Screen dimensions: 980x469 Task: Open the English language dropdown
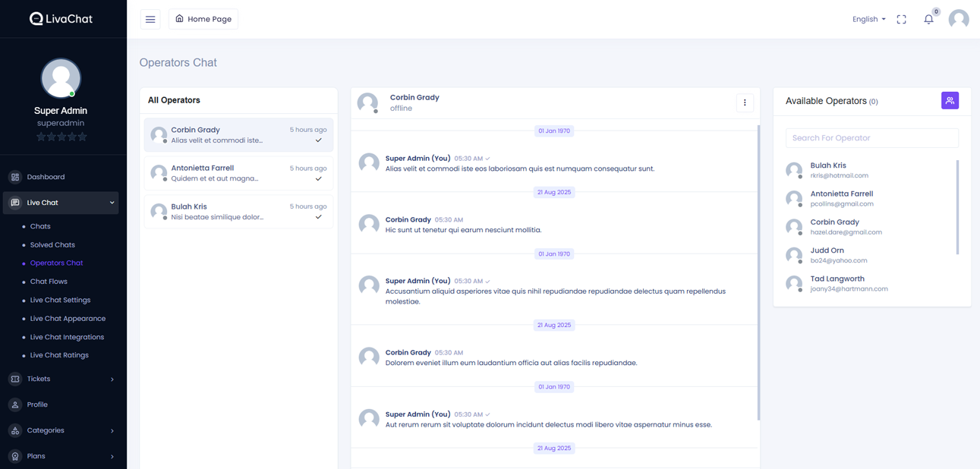pos(868,20)
